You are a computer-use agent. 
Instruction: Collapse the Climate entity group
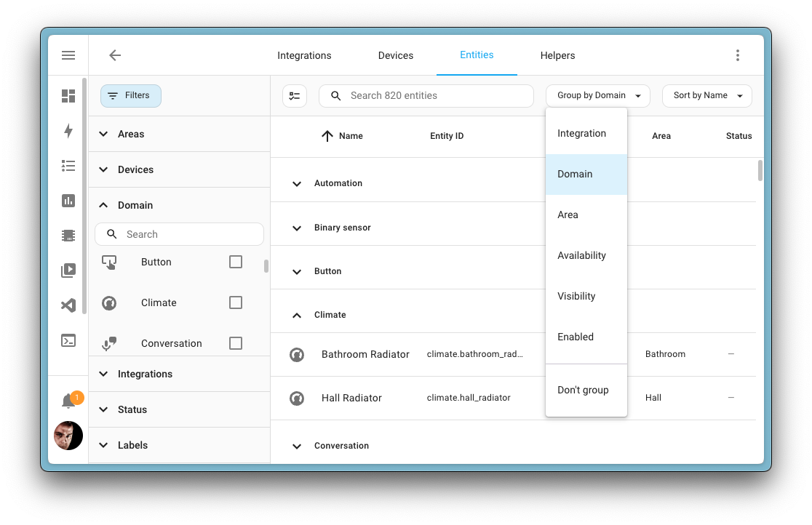pos(296,315)
